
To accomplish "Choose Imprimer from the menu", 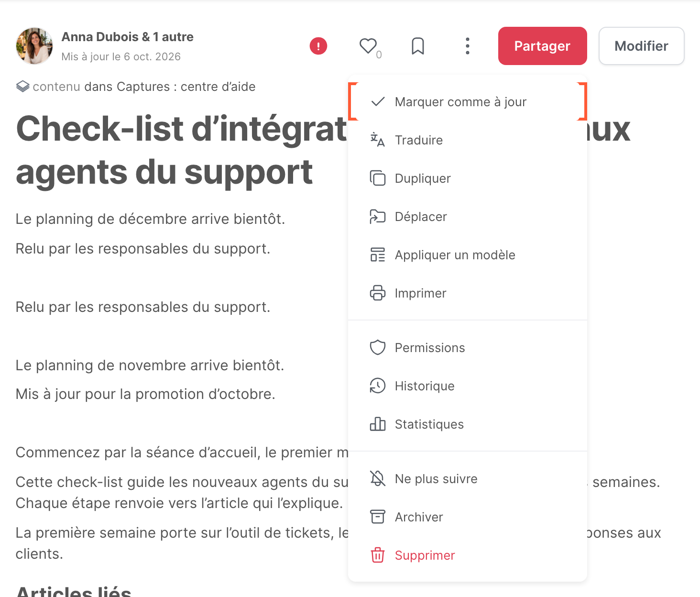I will tap(468, 293).
